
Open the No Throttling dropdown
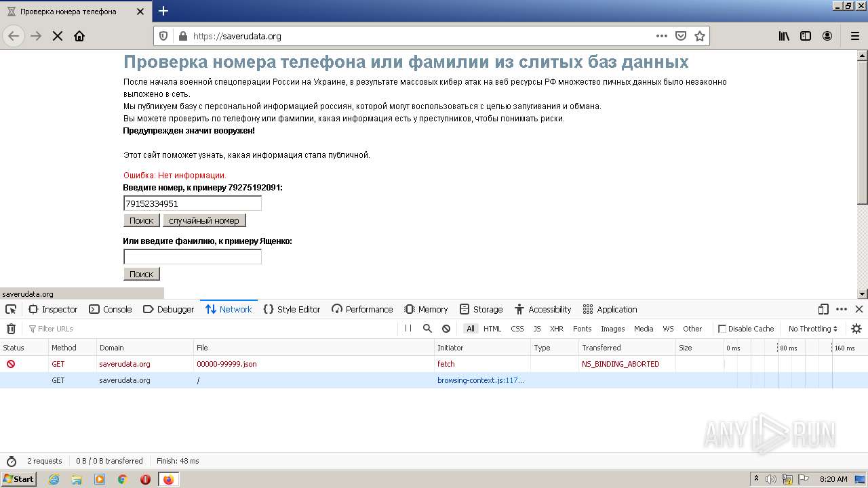813,329
